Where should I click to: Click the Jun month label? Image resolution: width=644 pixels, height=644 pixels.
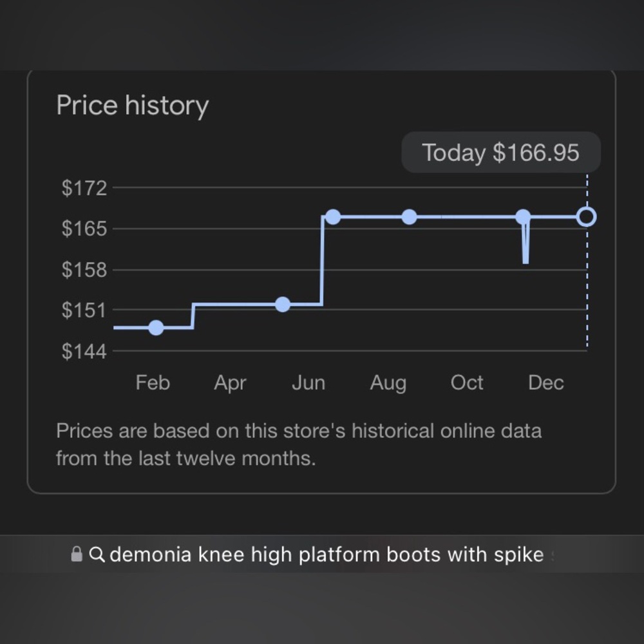[x=308, y=383]
